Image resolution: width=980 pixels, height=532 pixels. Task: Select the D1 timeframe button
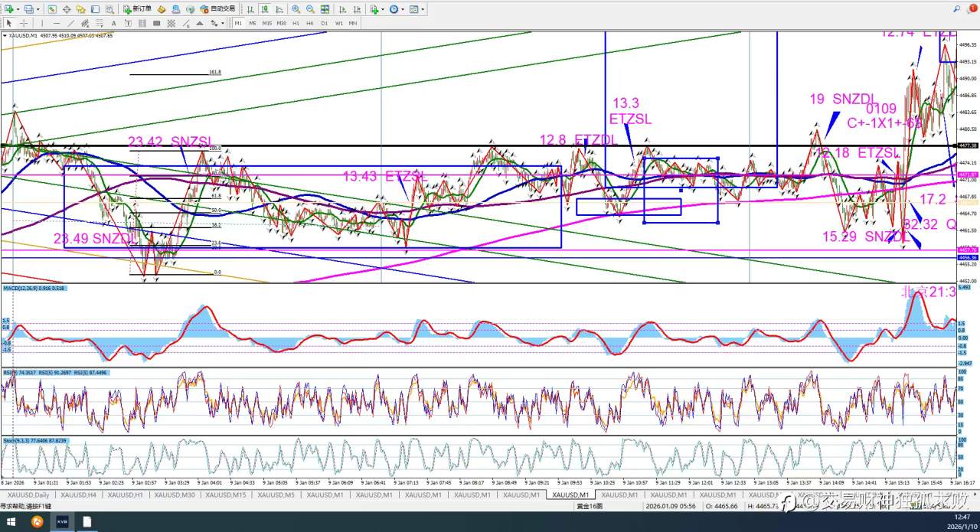[324, 23]
